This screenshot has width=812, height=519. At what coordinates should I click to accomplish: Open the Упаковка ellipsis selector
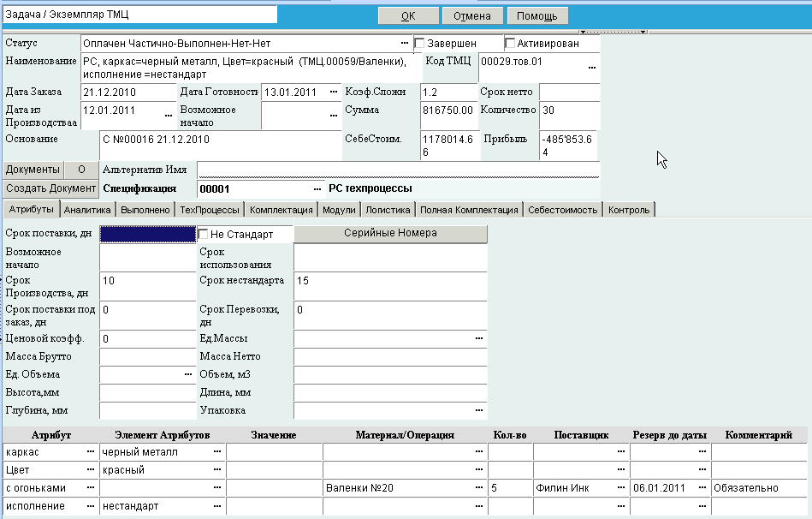tap(479, 410)
